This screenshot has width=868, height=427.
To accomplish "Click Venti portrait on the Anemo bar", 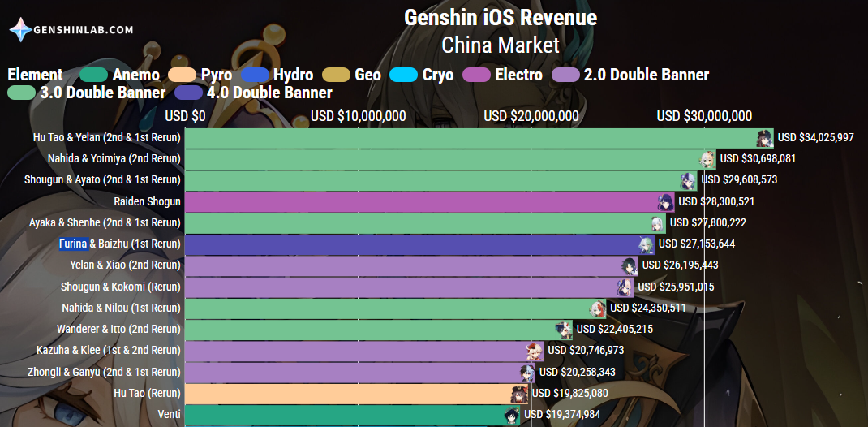I will pos(512,415).
